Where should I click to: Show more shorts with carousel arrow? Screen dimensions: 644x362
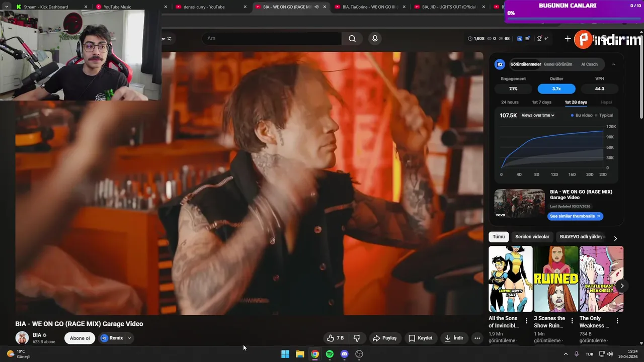tap(622, 286)
